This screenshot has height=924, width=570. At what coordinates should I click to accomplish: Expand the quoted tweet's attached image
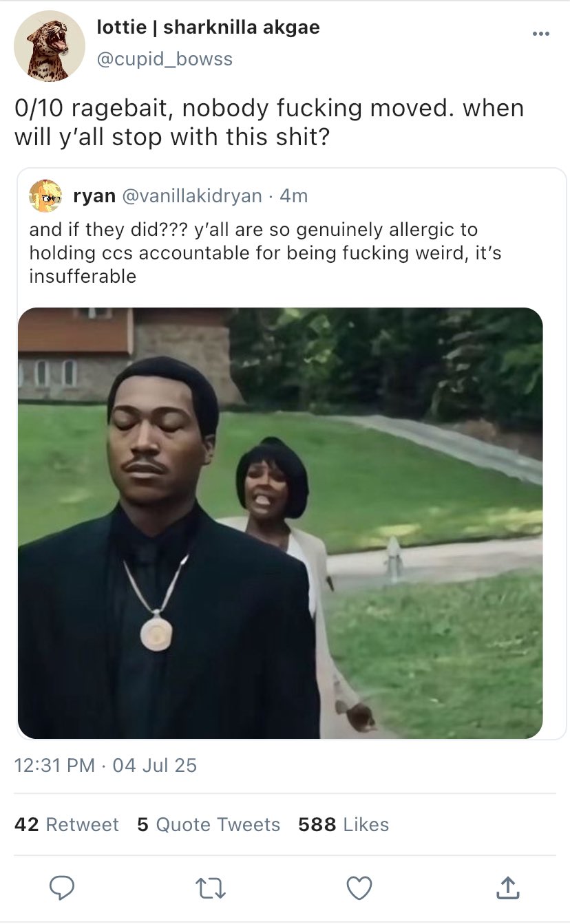click(280, 523)
